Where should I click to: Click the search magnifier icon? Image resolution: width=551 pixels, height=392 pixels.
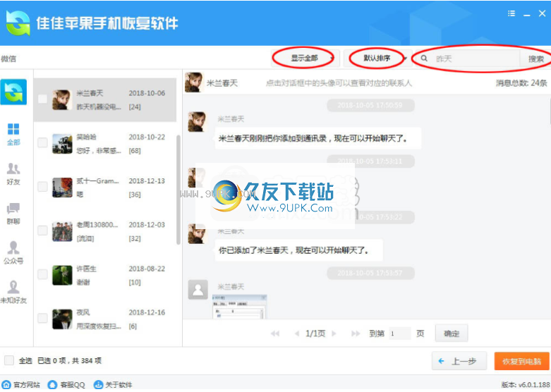424,59
